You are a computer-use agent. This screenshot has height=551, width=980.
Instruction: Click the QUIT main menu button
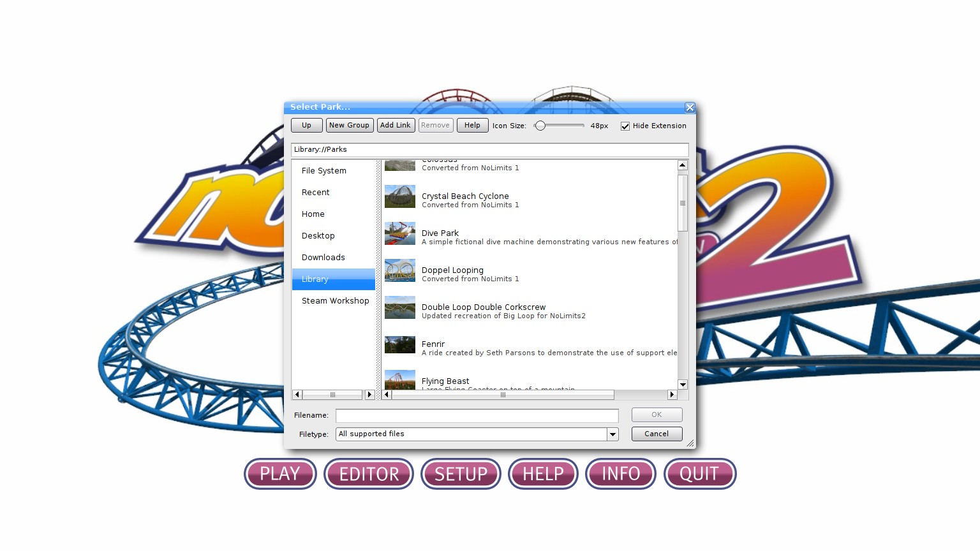tap(700, 474)
